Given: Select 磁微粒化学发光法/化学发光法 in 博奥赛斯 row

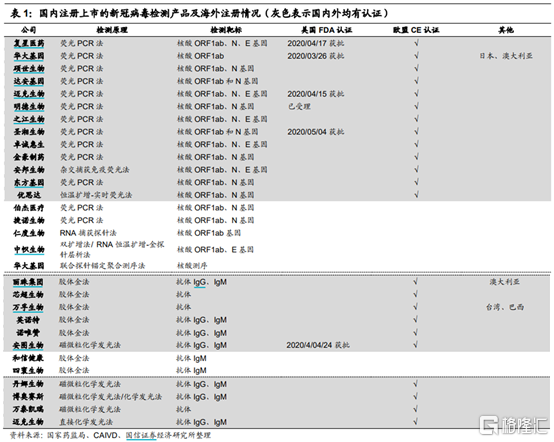Looking at the screenshot, I should [x=111, y=397].
